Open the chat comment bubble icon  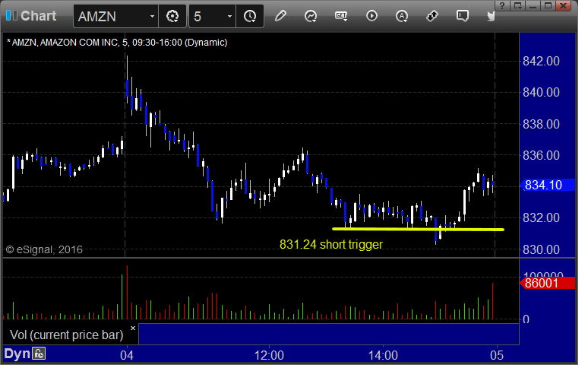463,16
